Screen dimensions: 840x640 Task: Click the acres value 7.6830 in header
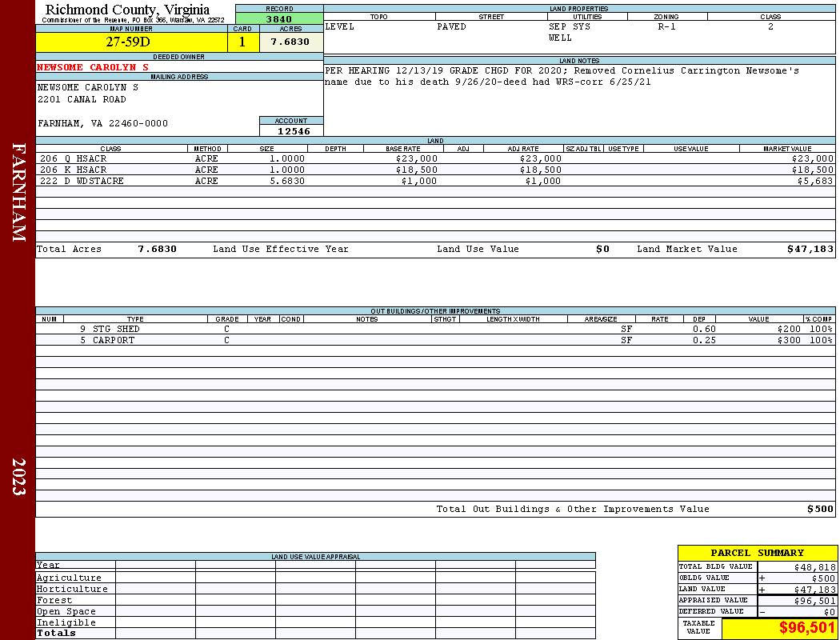point(290,42)
